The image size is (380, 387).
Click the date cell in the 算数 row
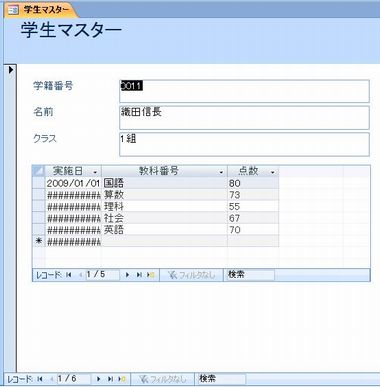(73, 195)
